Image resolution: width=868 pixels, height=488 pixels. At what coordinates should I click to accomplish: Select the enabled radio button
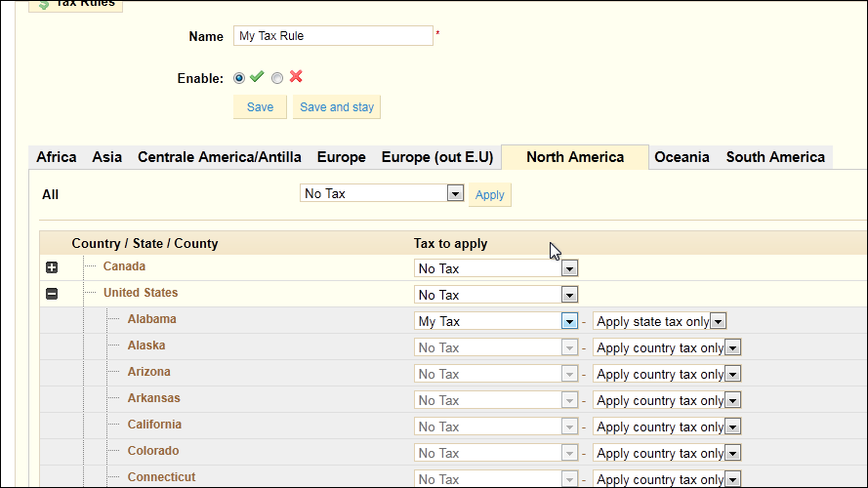[x=239, y=78]
